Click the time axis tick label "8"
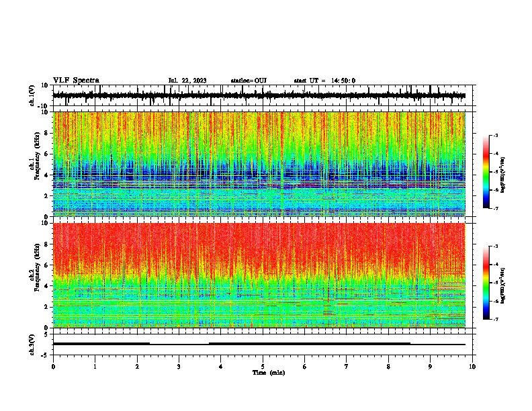The width and height of the screenshot is (532, 411). click(x=388, y=367)
